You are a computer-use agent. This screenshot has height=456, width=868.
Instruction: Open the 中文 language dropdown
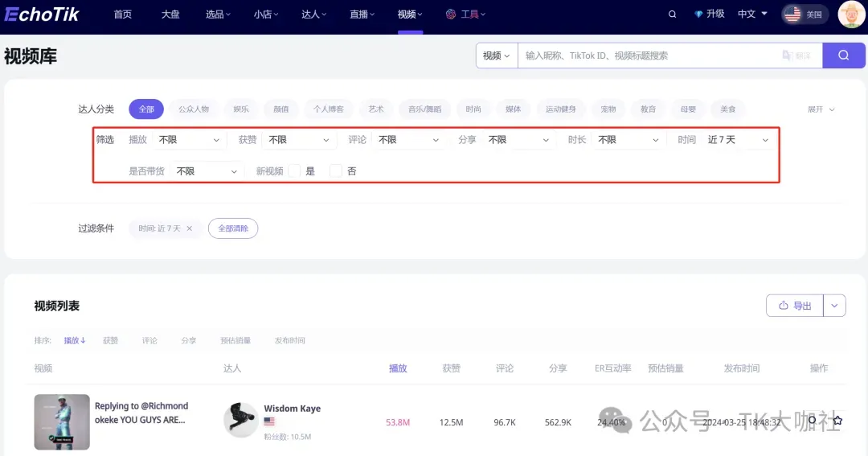coord(752,14)
